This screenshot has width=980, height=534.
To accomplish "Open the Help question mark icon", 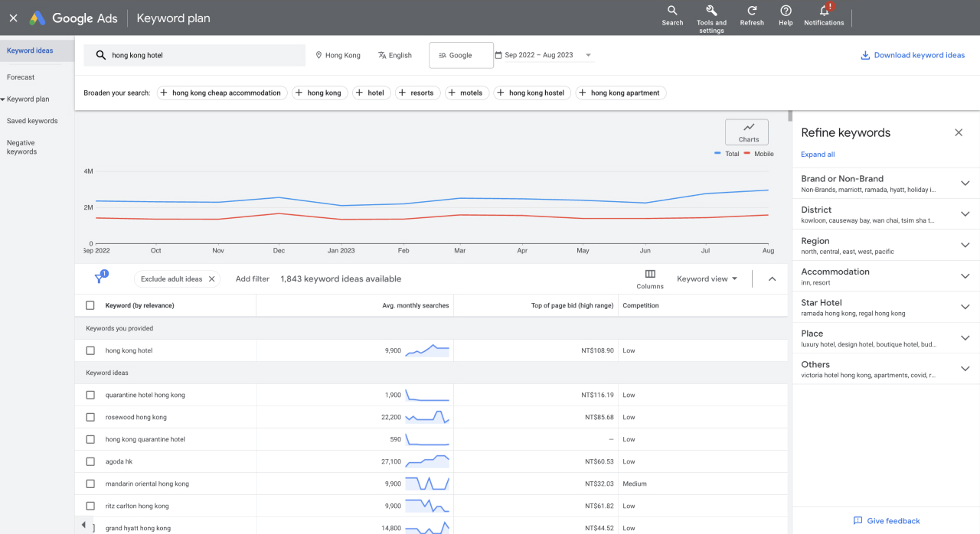I will pyautogui.click(x=786, y=11).
